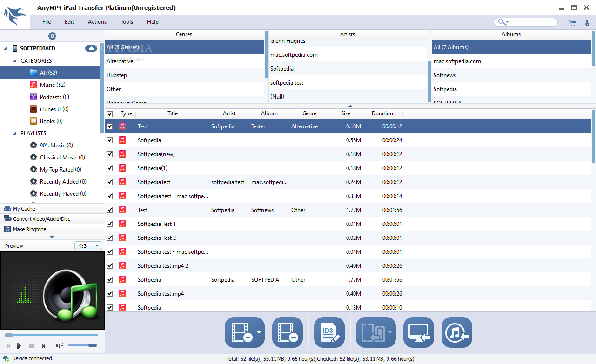
Task: Open the Actions menu
Action: click(97, 22)
